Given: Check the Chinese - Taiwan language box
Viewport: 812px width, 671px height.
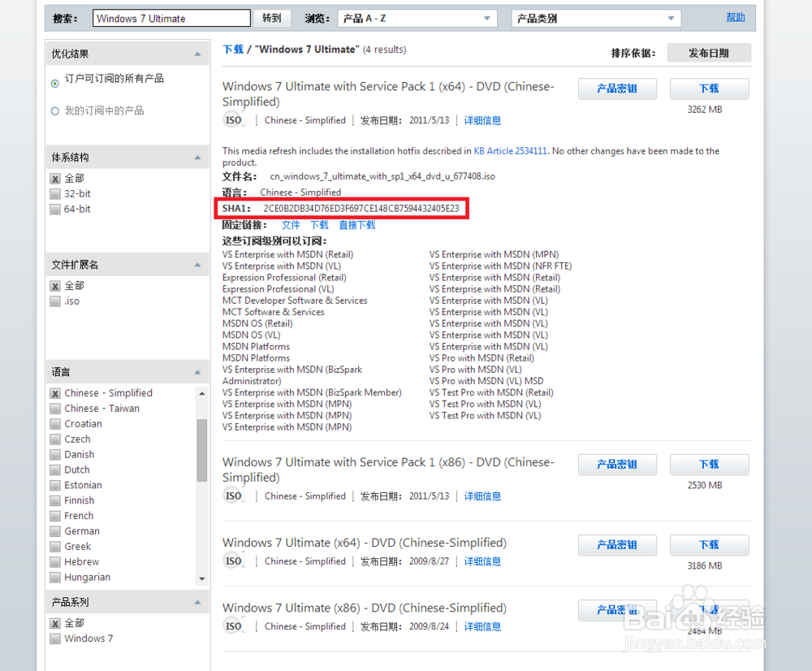Looking at the screenshot, I should click(55, 409).
